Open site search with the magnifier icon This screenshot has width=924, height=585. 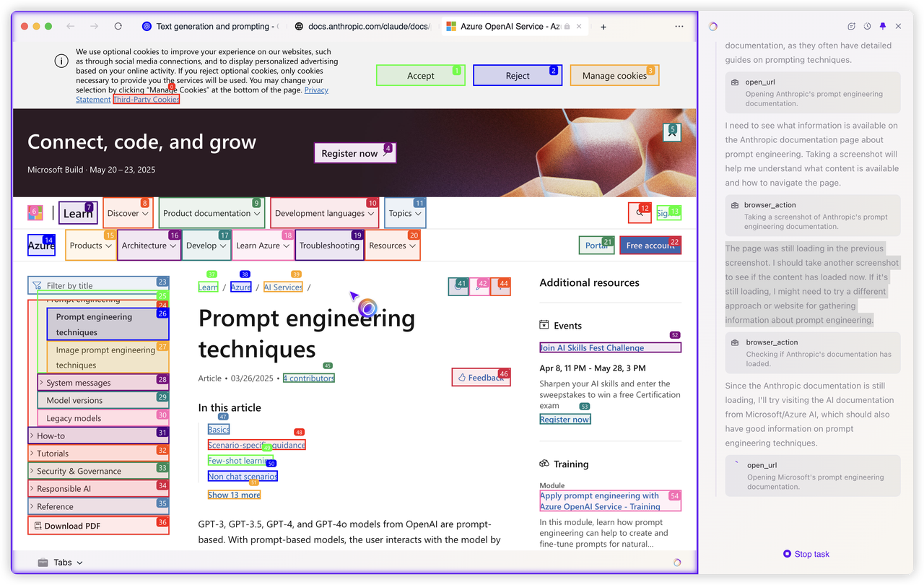(640, 213)
